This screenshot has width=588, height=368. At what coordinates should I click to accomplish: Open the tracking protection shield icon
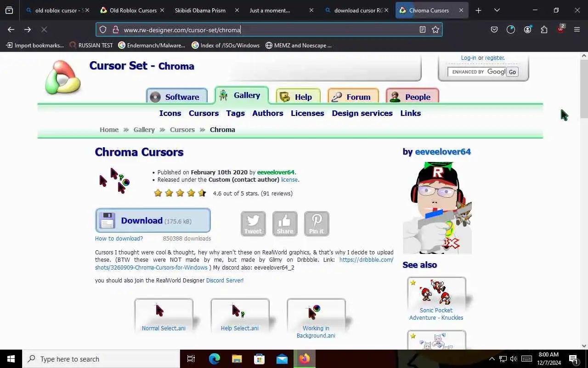103,29
